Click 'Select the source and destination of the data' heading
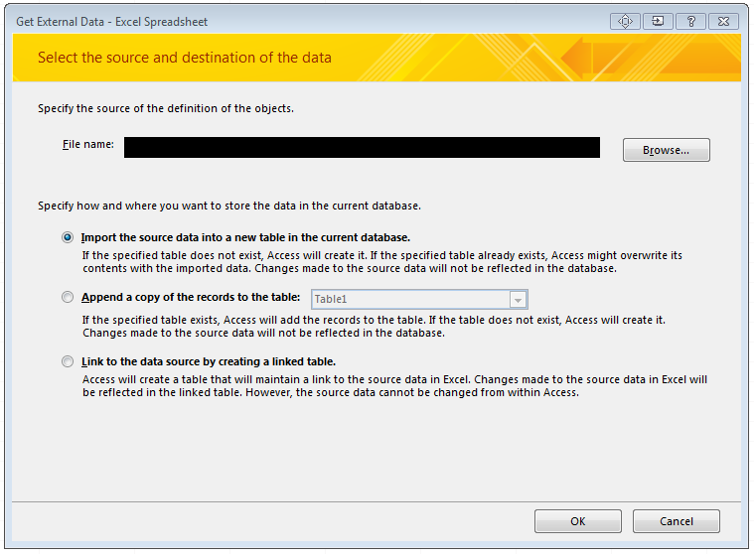The height and width of the screenshot is (555, 756). coord(185,58)
